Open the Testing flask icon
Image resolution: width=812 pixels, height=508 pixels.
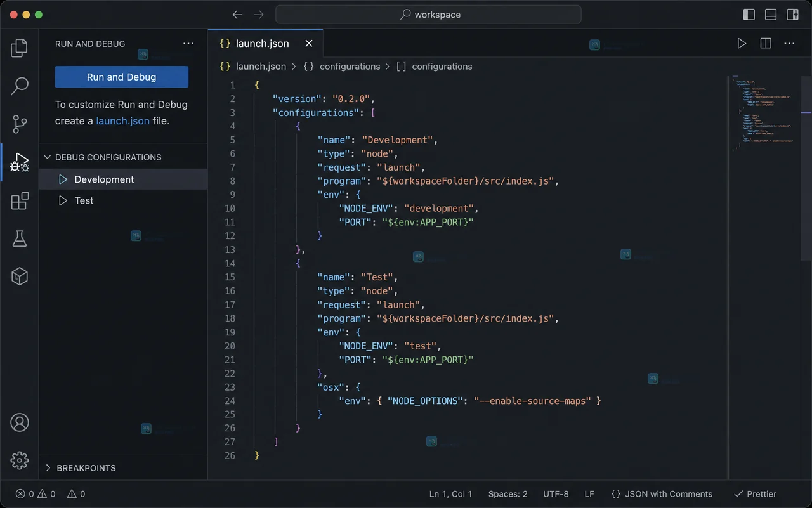[x=20, y=238]
